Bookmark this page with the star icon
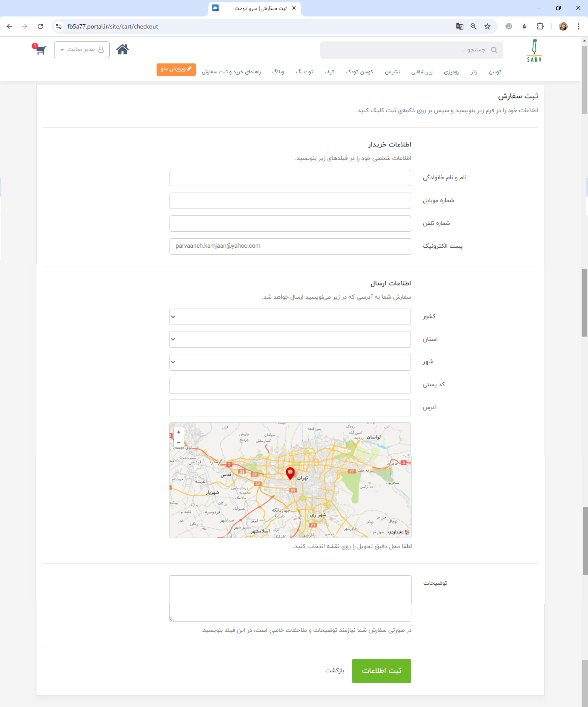The image size is (588, 707). pos(487,26)
